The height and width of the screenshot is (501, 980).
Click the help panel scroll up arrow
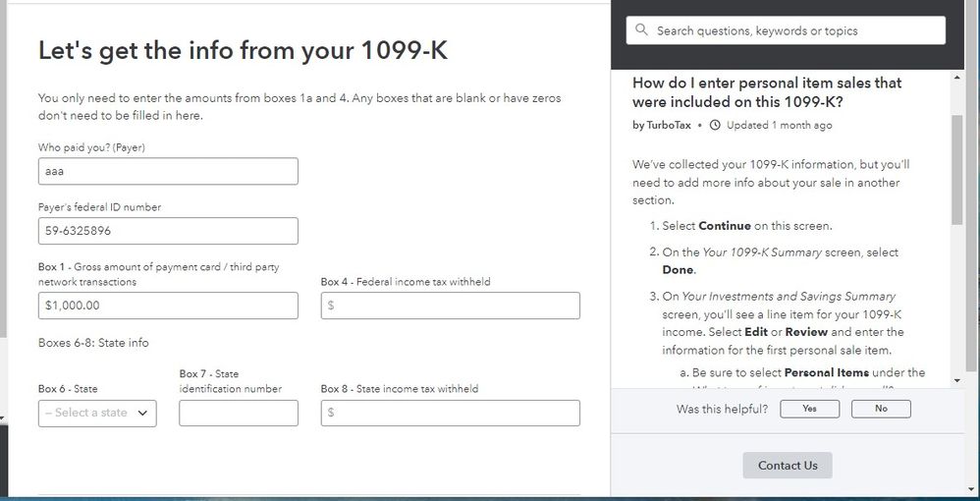[957, 77]
